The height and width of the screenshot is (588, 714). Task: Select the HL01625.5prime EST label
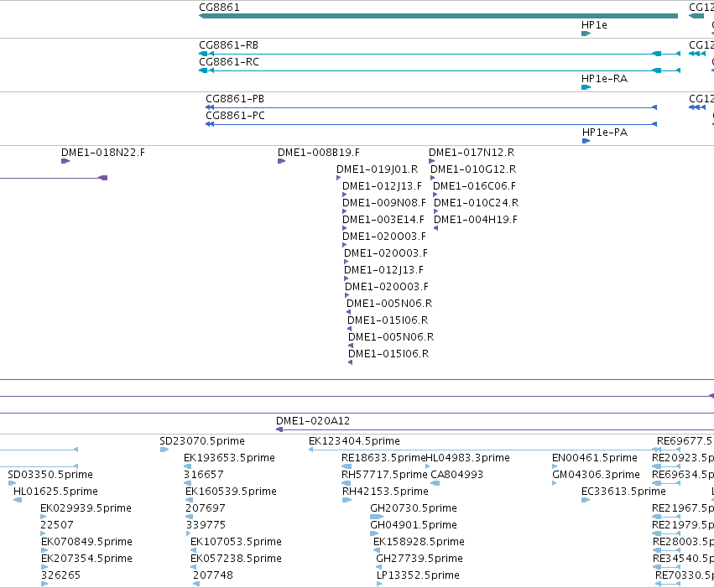click(55, 492)
